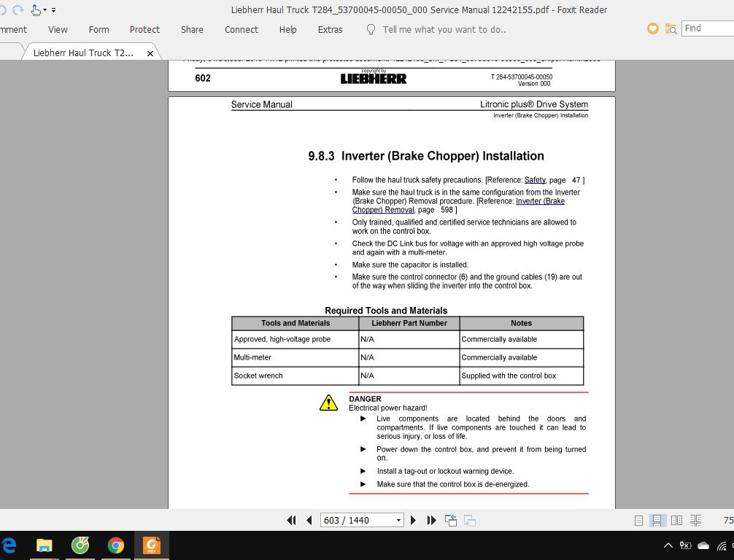Click the Redo arrow in quick access toolbar
The height and width of the screenshot is (560, 734).
click(18, 9)
